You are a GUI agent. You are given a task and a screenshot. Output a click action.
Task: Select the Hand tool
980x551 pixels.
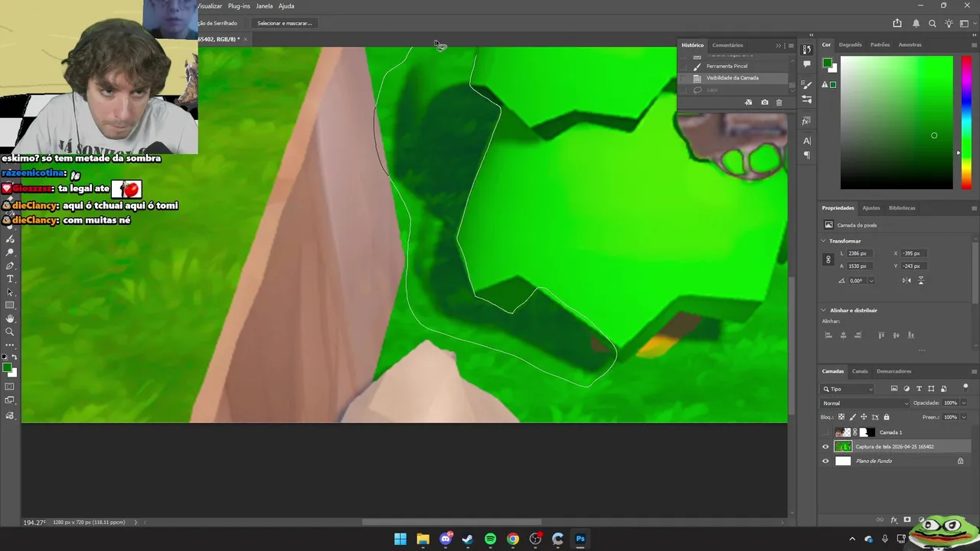click(x=10, y=318)
